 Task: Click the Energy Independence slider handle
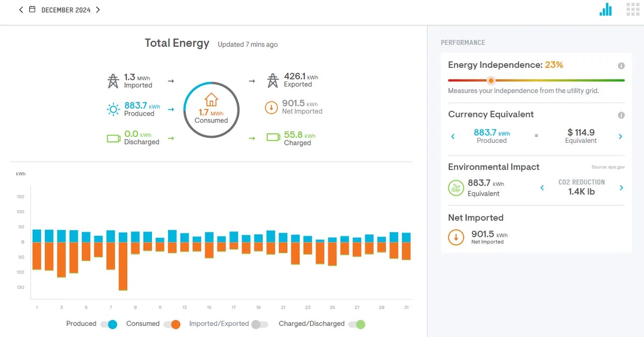(x=491, y=80)
